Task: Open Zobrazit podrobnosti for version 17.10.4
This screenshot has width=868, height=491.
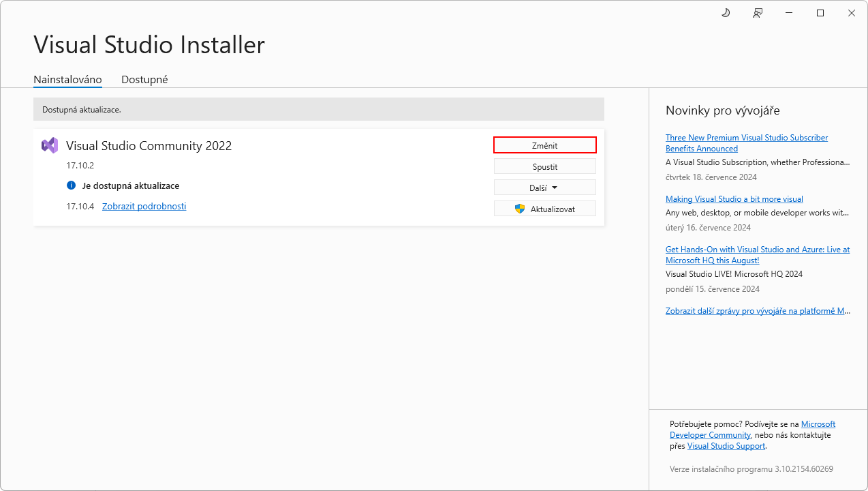Action: 144,206
